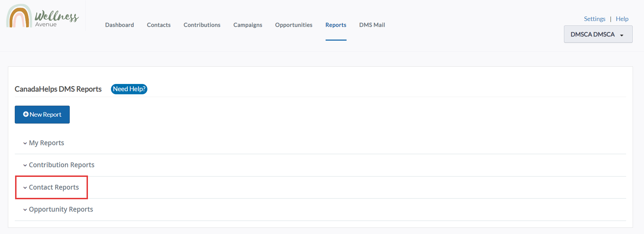Open the DMSCA DMSCA account dropdown
This screenshot has height=234, width=644.
pos(598,34)
